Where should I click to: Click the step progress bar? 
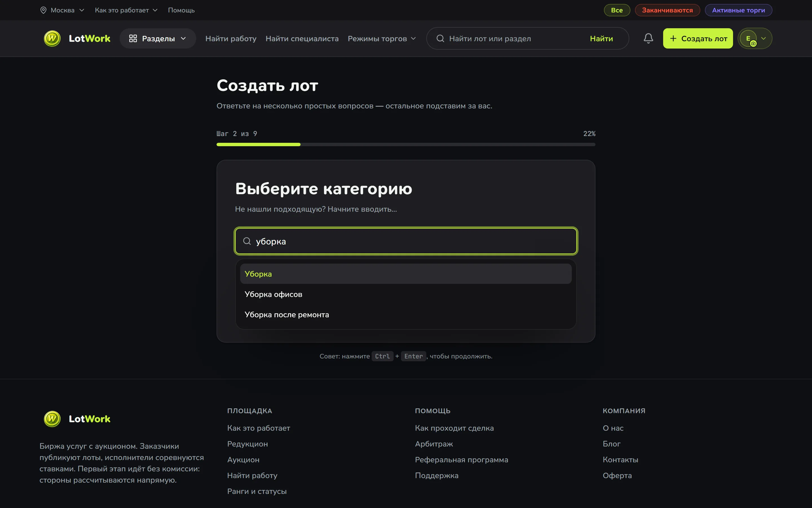[x=406, y=144]
